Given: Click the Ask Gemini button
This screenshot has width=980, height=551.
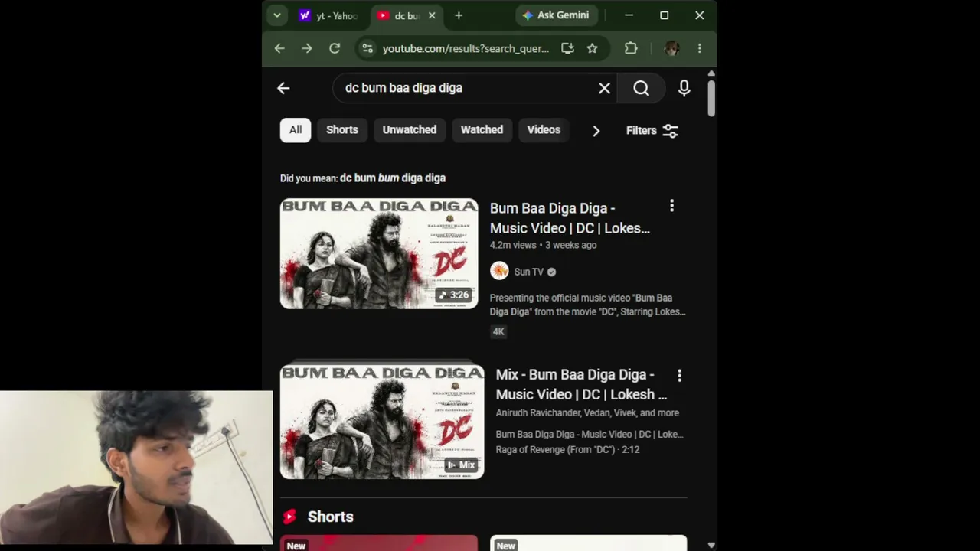Looking at the screenshot, I should [x=556, y=15].
